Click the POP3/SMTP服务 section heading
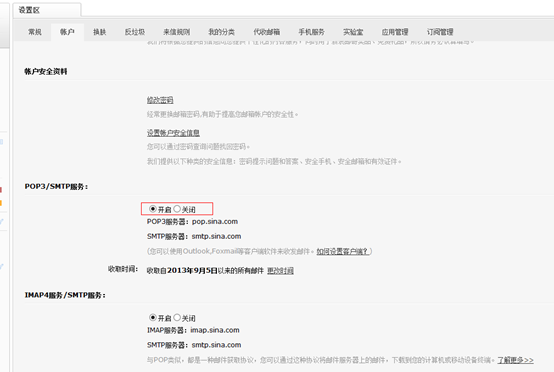 click(x=56, y=187)
